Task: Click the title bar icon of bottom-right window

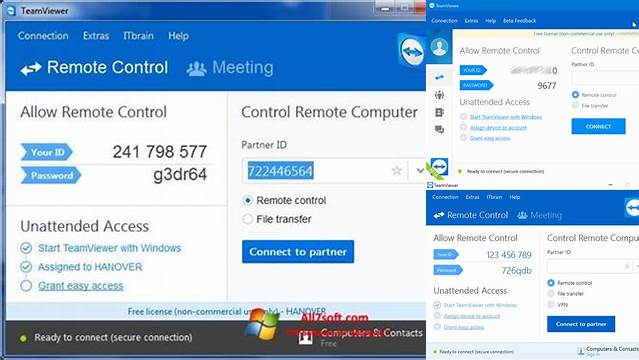Action: coord(430,185)
